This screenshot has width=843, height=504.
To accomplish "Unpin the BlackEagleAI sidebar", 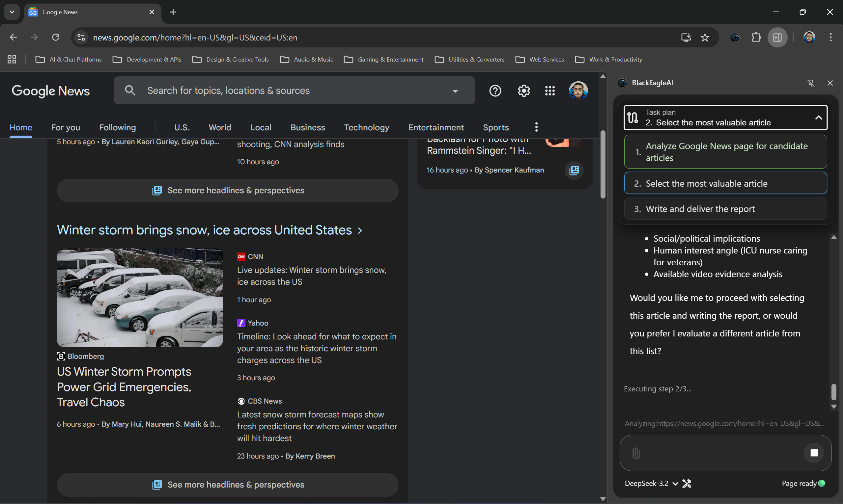I will pos(811,83).
